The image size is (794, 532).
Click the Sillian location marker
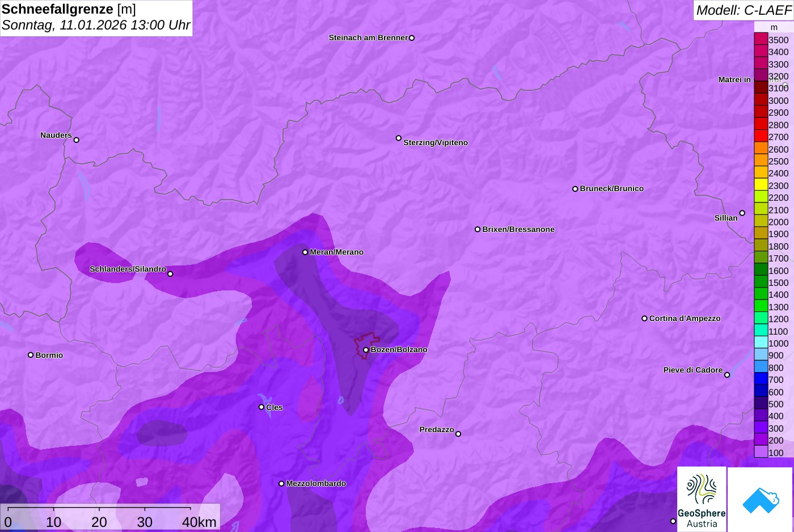click(742, 213)
